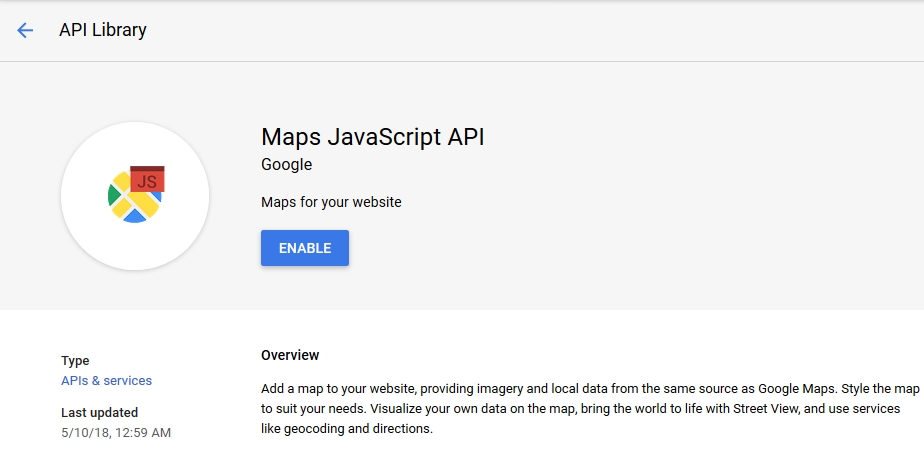Click the Google publisher name
Screen dimensions: 924x456
pos(286,164)
